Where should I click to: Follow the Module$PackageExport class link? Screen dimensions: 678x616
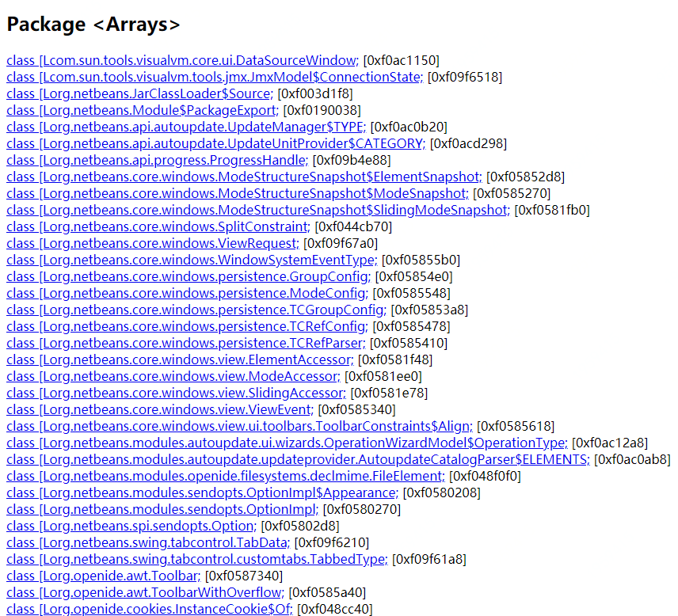pyautogui.click(x=143, y=111)
